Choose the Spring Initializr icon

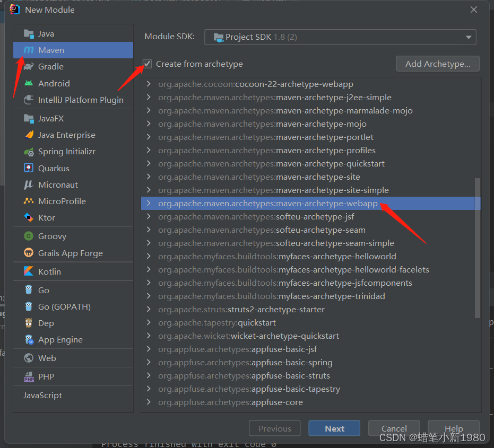[x=29, y=152]
